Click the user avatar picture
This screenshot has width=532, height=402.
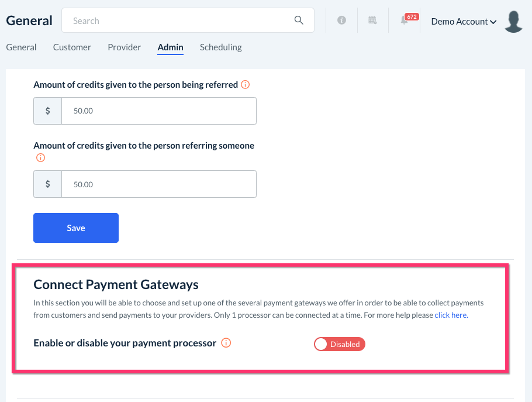[x=513, y=21]
